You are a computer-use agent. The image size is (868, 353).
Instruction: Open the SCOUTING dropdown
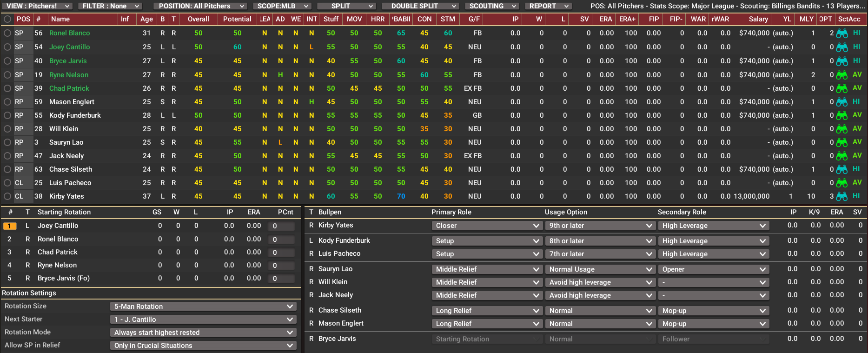[x=492, y=6]
